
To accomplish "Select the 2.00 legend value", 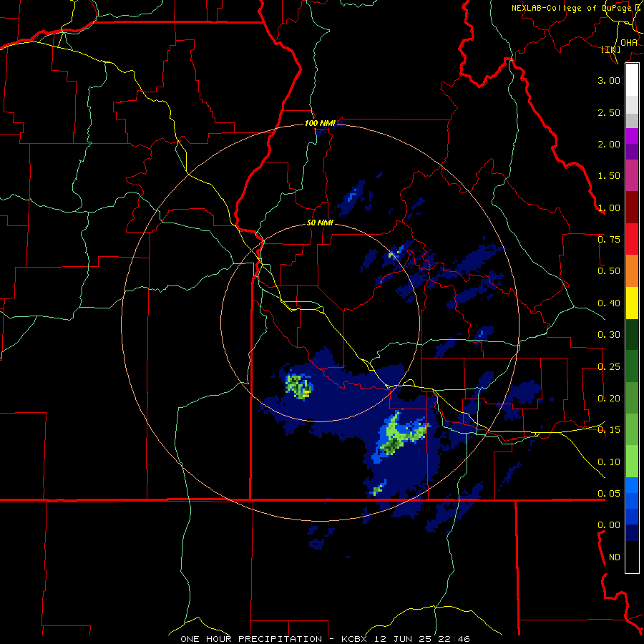I will click(x=609, y=144).
